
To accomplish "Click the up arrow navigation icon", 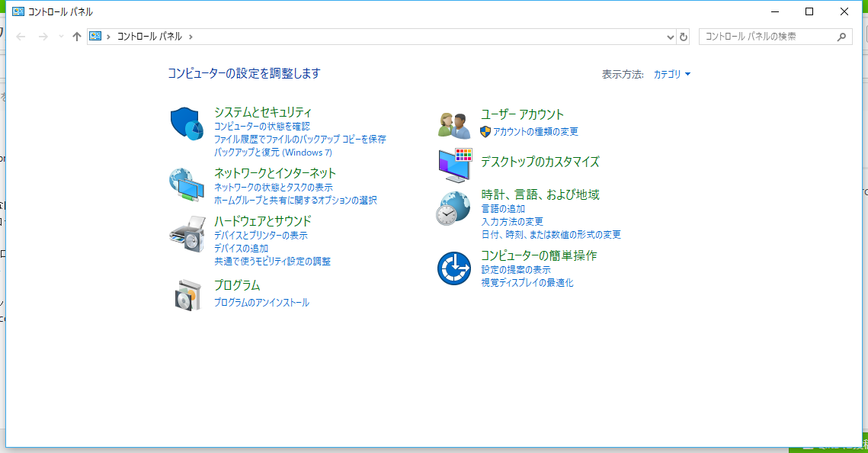I will click(x=76, y=37).
